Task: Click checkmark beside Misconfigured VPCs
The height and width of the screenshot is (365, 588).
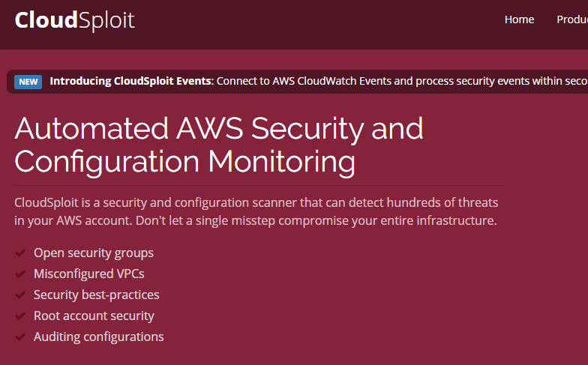Action: (20, 274)
